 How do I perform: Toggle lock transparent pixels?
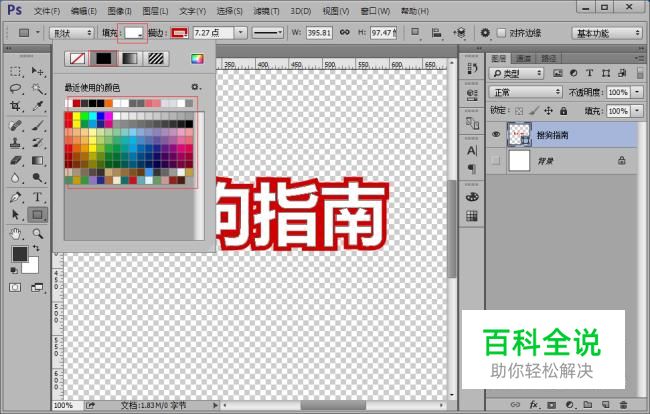tap(519, 111)
